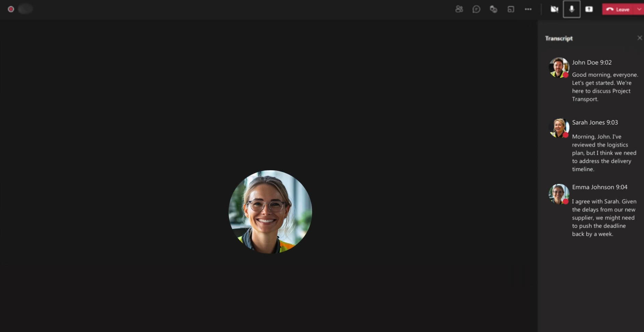Click the blurred meeting timer beside record icon
Screen dimensions: 644x332
[25, 9]
